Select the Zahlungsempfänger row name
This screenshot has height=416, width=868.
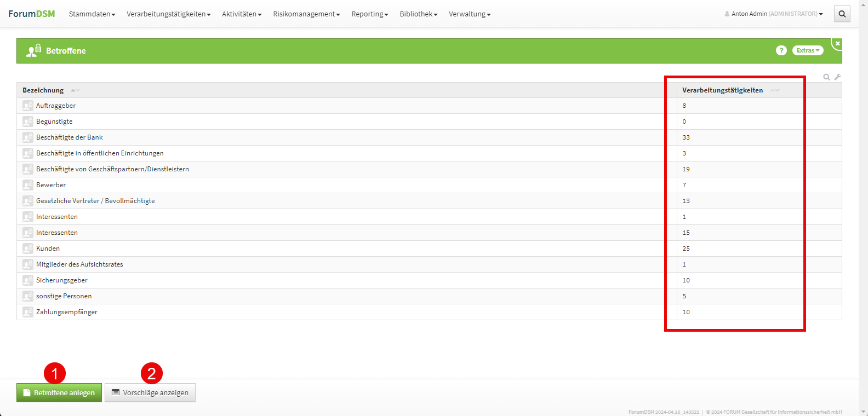67,312
